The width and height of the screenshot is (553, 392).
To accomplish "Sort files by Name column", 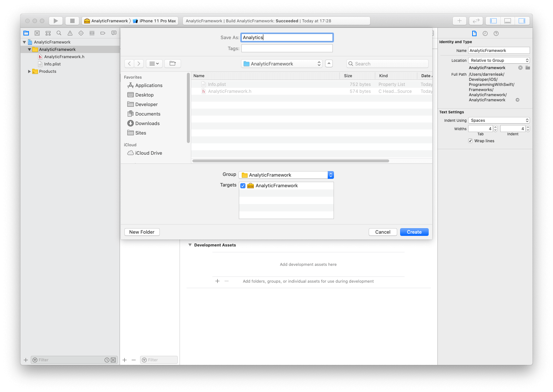I will (x=265, y=76).
